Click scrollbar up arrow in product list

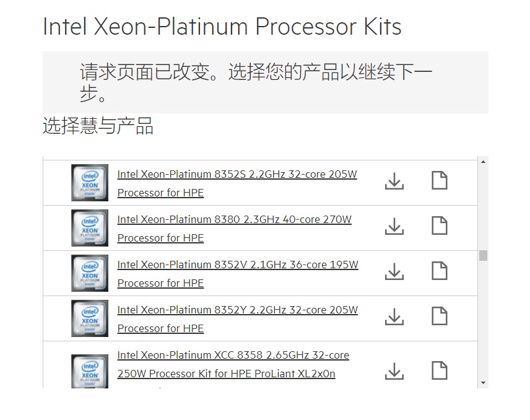click(483, 162)
